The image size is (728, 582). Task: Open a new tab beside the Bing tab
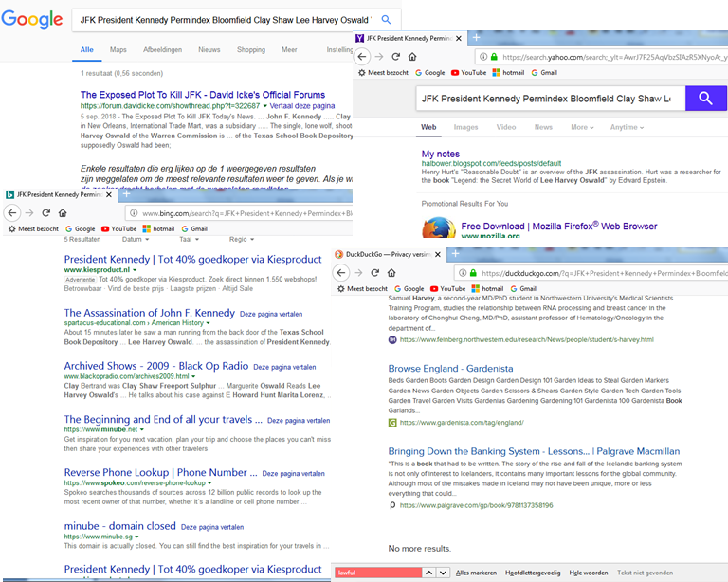126,194
